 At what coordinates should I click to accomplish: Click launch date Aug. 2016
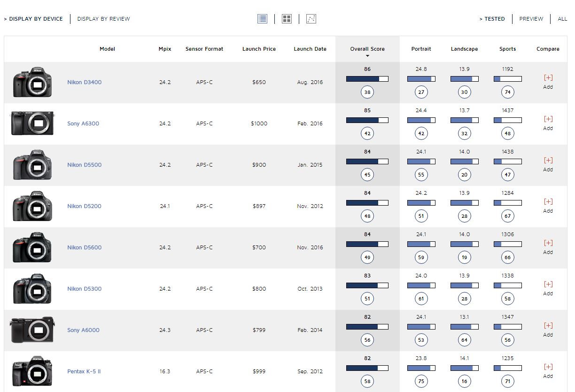[x=310, y=82]
